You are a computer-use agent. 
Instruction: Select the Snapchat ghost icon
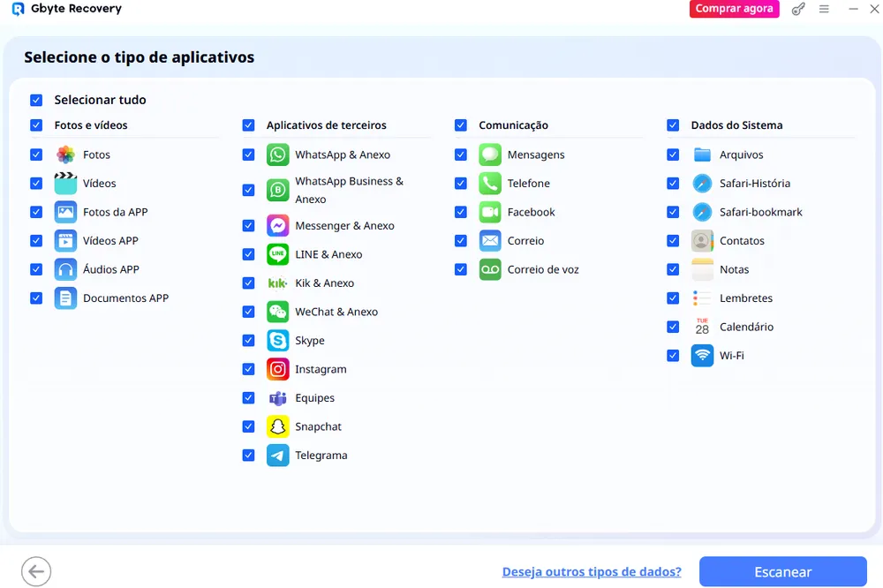(278, 426)
